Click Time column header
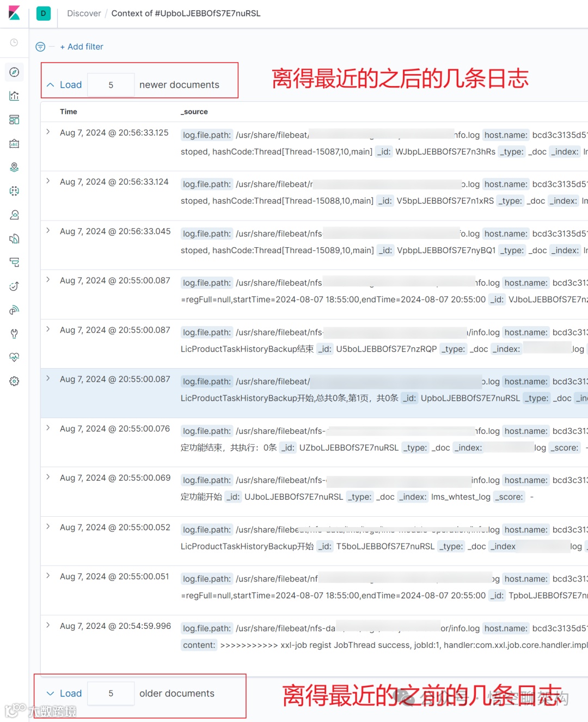 tap(69, 112)
